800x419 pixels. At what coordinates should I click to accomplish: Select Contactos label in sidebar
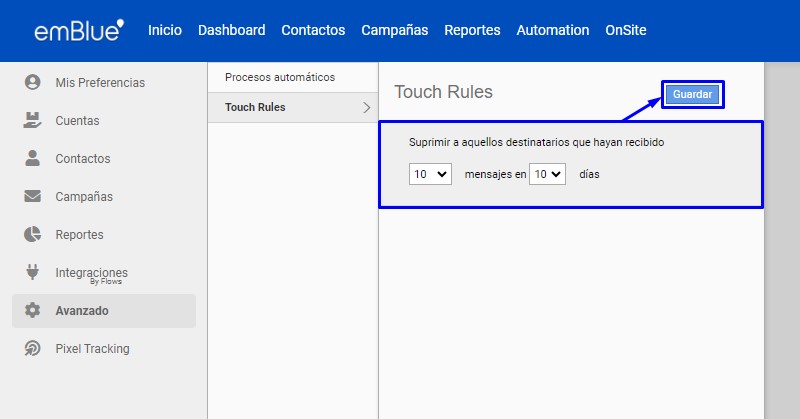83,159
